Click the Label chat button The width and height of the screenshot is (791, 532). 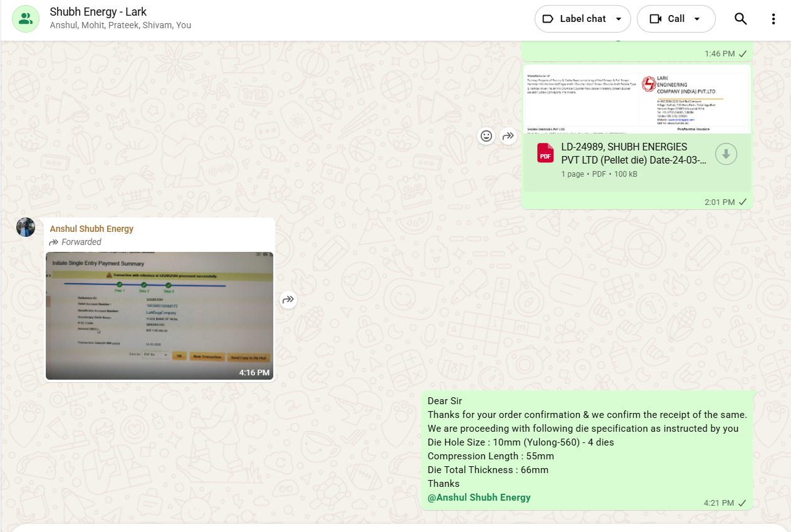(574, 19)
